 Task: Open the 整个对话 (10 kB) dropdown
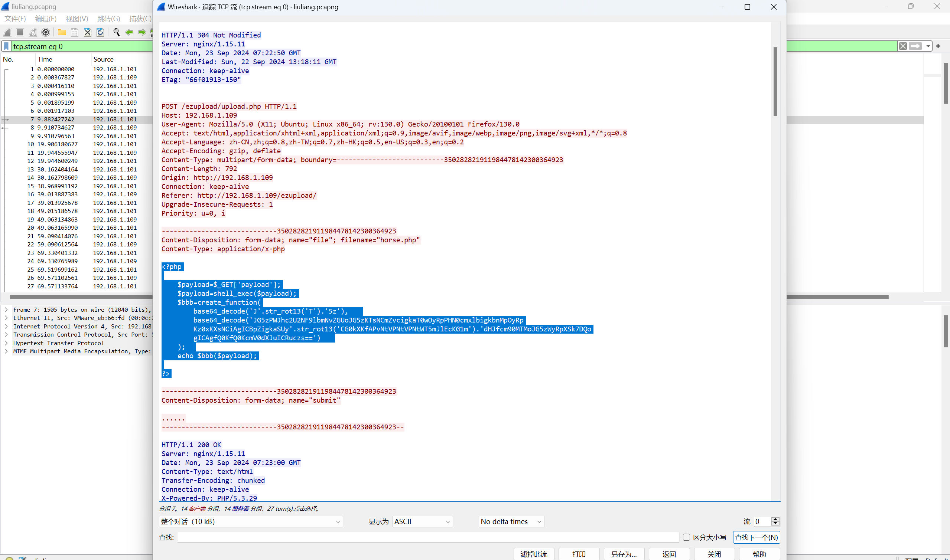tap(251, 521)
